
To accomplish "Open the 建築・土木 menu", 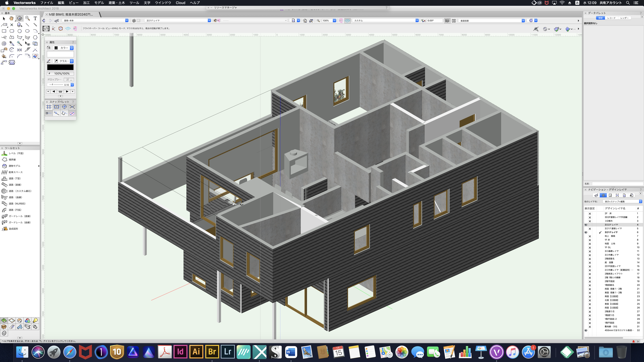I will tap(116, 3).
